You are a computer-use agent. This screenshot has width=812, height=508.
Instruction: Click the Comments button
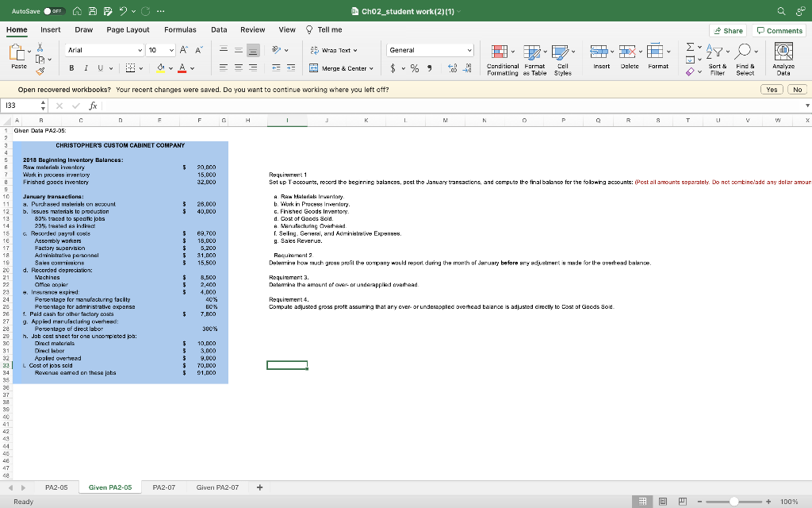779,31
